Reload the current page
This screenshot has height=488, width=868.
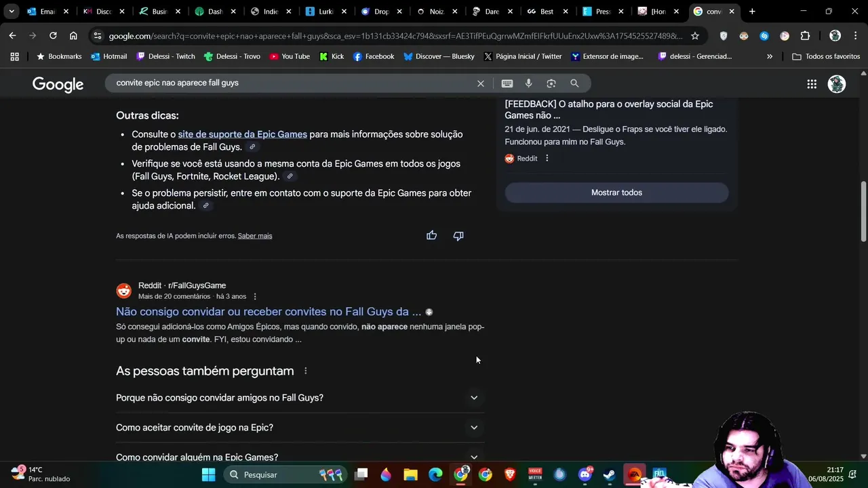tap(53, 35)
